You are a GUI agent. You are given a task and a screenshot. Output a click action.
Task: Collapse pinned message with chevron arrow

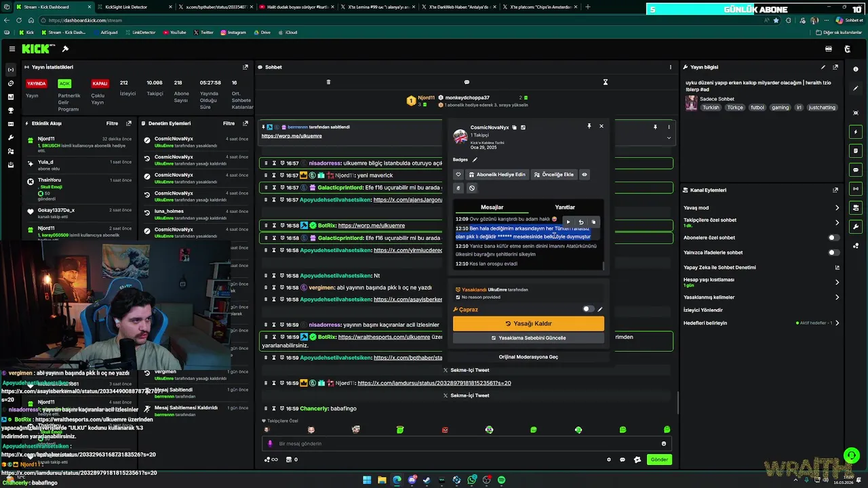click(x=669, y=138)
